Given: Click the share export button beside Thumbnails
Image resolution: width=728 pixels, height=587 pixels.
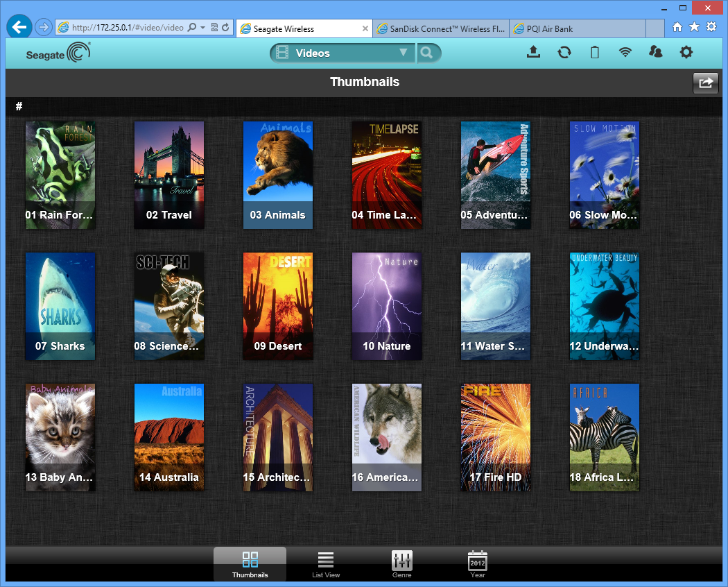Looking at the screenshot, I should pos(706,83).
